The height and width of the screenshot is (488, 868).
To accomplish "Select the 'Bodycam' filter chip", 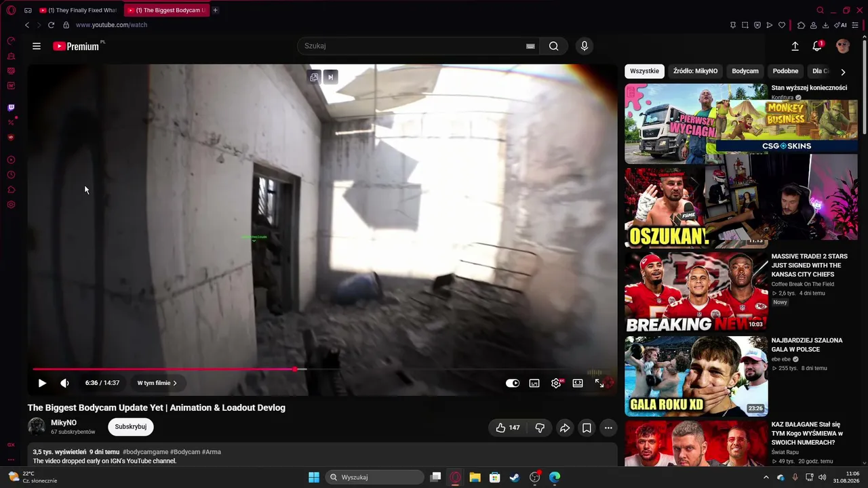I will click(745, 71).
